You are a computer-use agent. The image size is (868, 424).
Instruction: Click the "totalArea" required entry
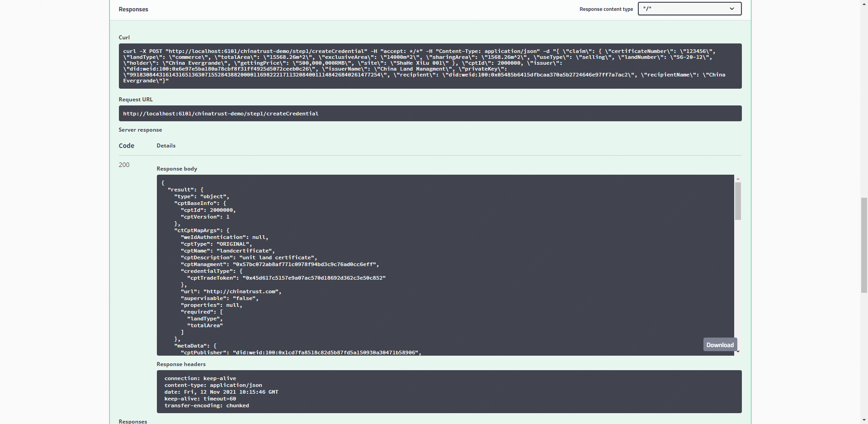click(205, 325)
